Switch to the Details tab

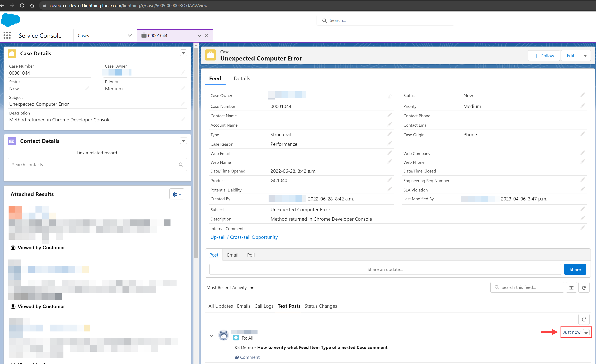point(242,78)
